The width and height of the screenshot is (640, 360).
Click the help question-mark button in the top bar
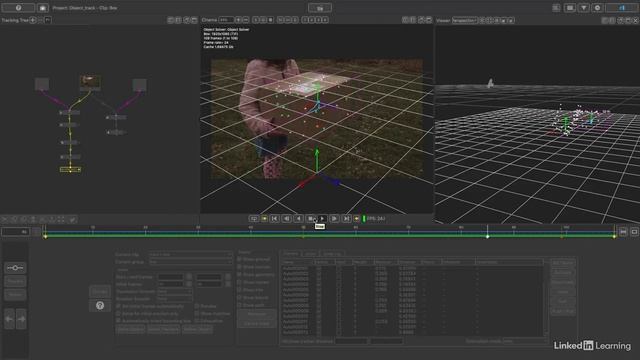click(x=18, y=8)
